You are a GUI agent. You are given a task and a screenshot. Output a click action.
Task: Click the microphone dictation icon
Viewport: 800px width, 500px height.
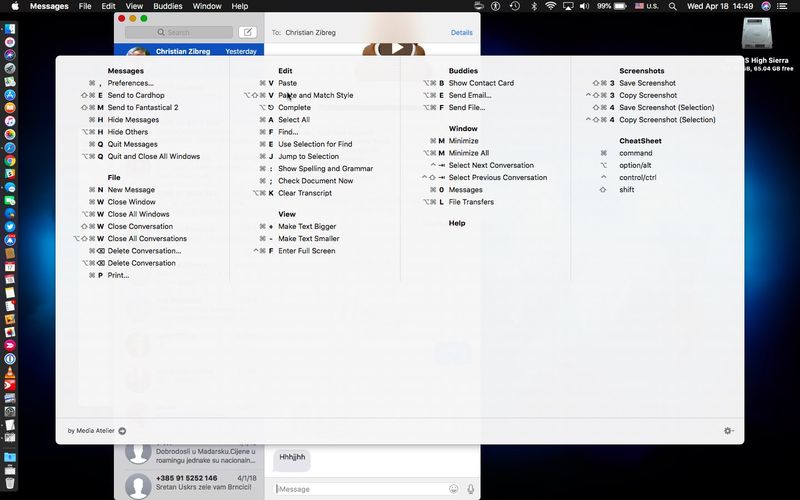coord(470,489)
